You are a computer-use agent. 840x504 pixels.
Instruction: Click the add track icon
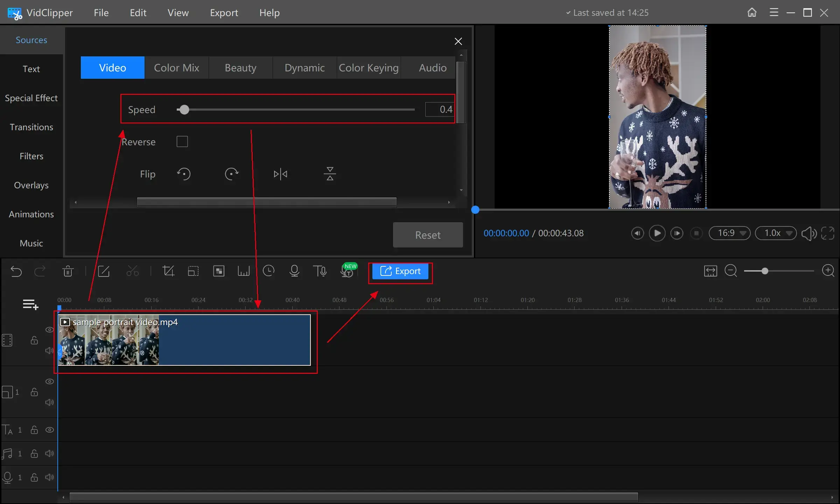pos(30,304)
